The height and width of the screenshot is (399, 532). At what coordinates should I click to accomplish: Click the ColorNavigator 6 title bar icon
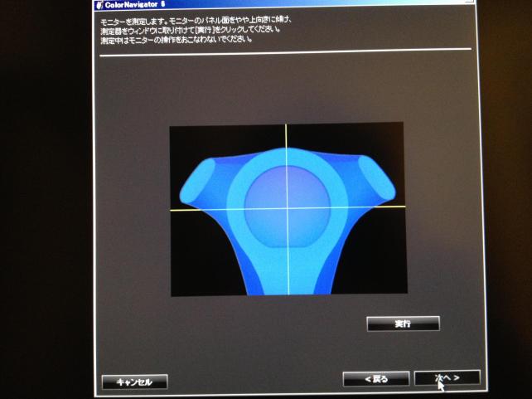(x=99, y=5)
